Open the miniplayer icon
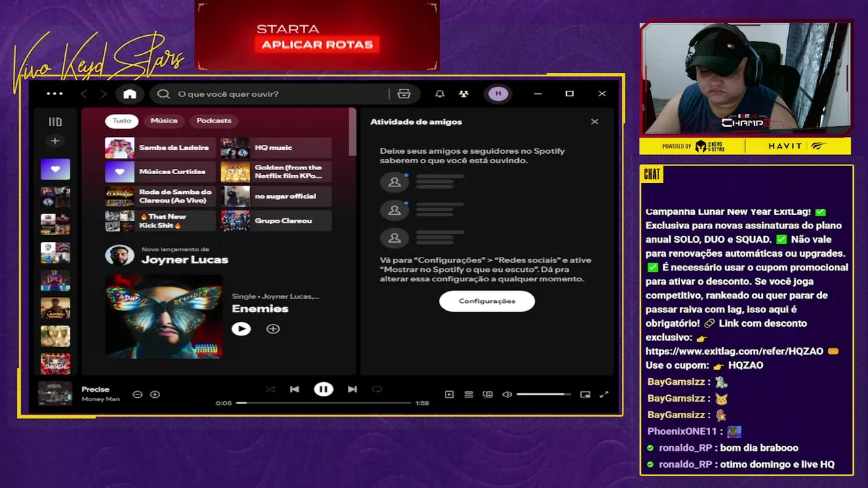This screenshot has width=868, height=488. [x=585, y=394]
